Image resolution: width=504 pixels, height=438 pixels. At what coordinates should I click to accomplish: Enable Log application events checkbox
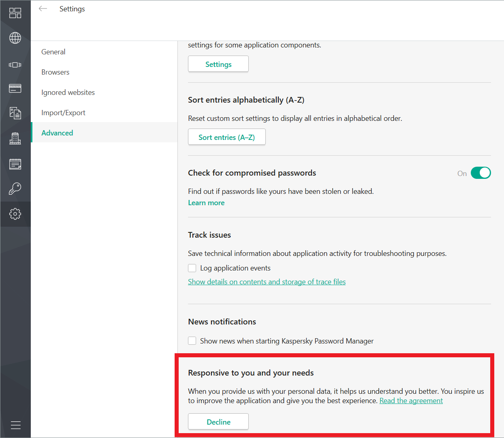[192, 268]
